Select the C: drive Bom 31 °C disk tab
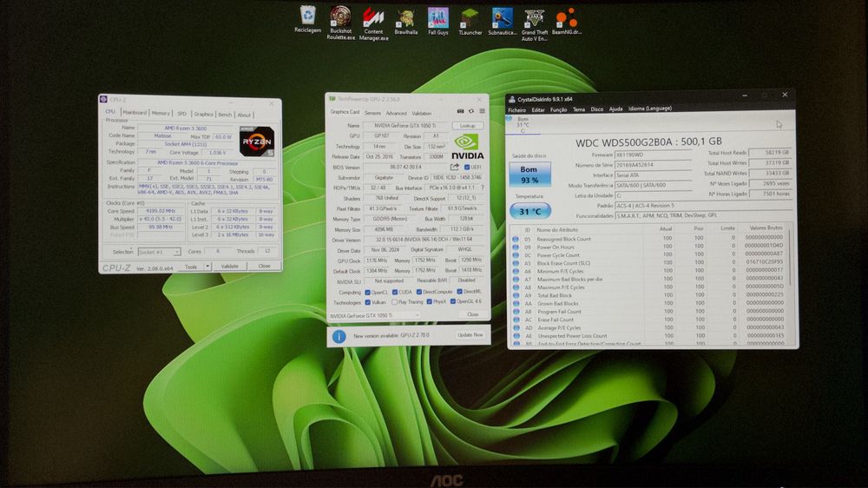The height and width of the screenshot is (488, 868). [x=522, y=125]
